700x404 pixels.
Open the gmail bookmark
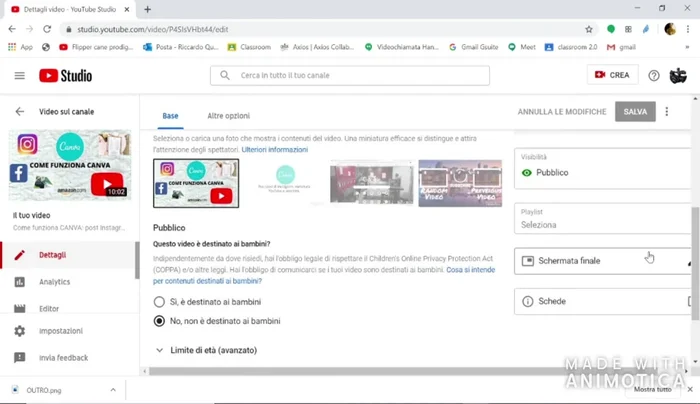pyautogui.click(x=621, y=47)
